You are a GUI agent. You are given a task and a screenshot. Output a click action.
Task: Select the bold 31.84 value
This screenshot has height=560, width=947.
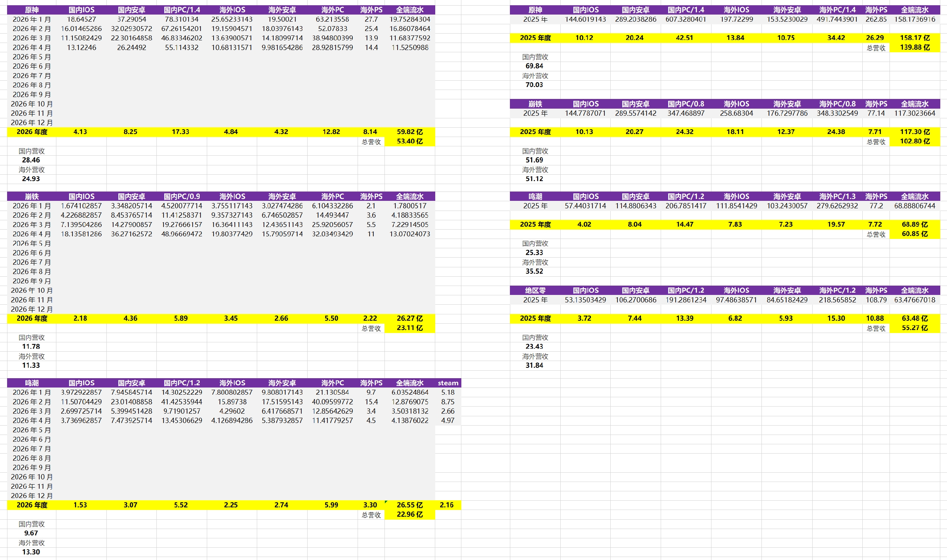[534, 365]
